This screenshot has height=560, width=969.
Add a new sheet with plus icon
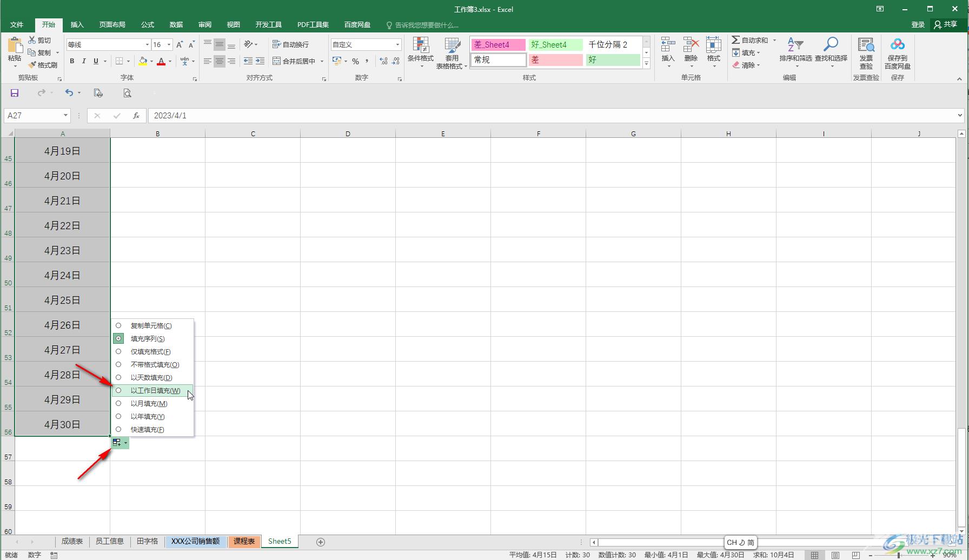click(x=321, y=542)
